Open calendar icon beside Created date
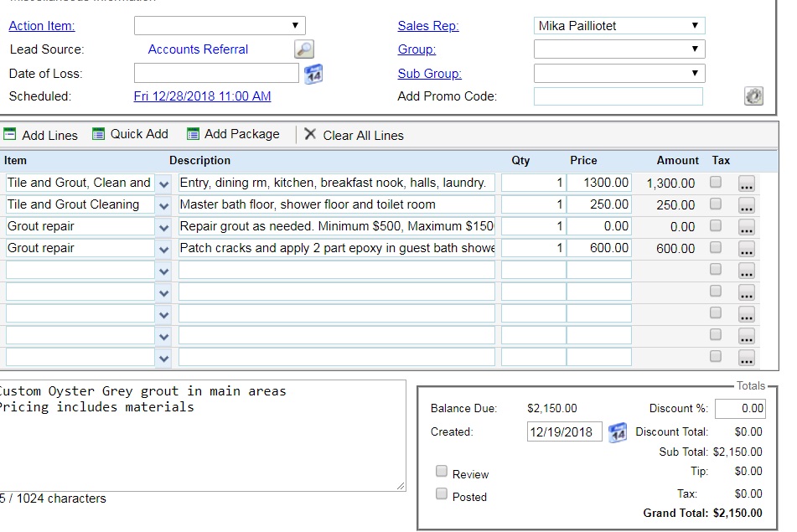The image size is (797, 532). click(618, 432)
